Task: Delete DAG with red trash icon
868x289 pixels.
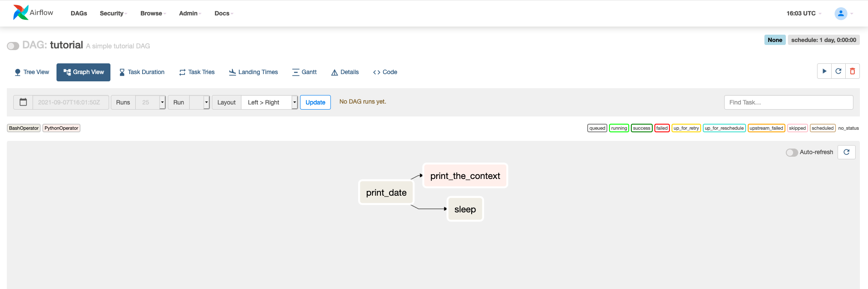Action: click(x=853, y=71)
